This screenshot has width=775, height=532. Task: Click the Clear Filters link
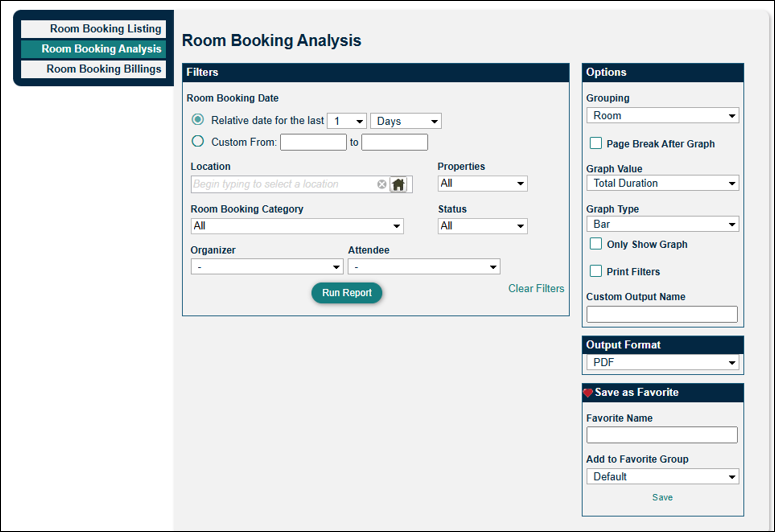(536, 288)
